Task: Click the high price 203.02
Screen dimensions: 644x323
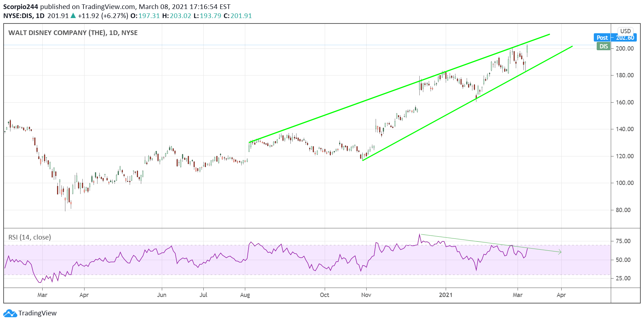Action: [x=181, y=16]
